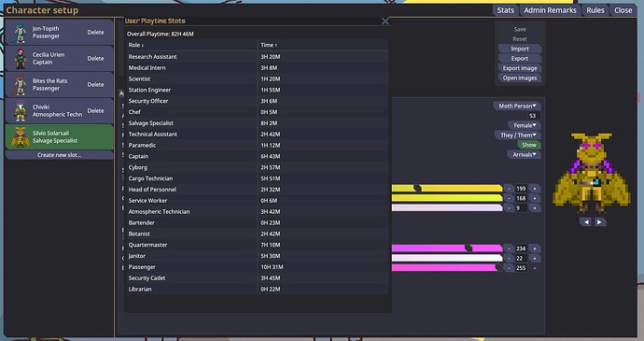Open the Arrivals spawn dropdown
This screenshot has height=341, width=644.
525,155
